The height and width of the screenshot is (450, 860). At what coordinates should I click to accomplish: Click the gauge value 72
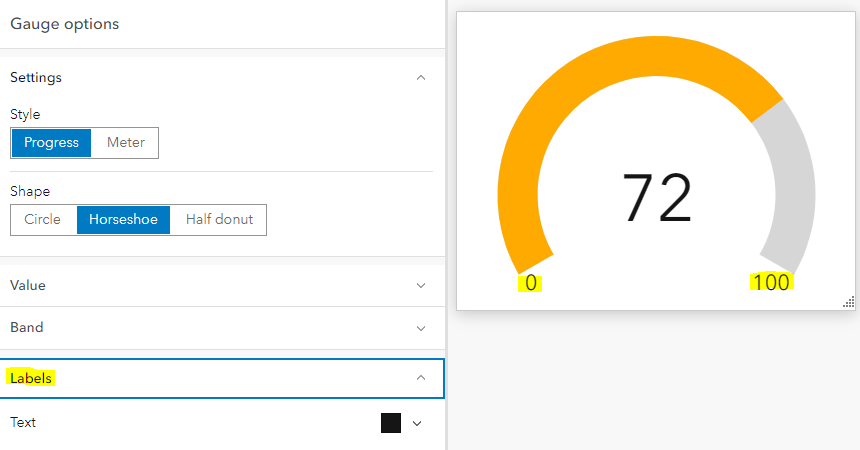coord(657,197)
